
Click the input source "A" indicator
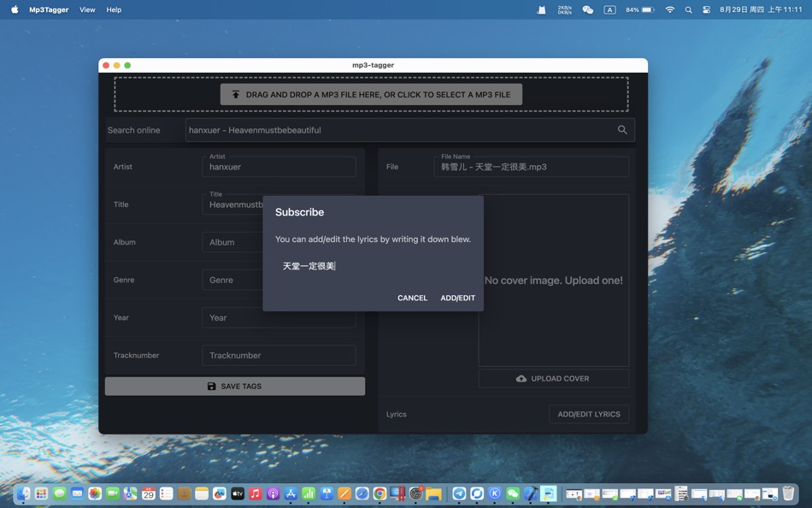click(x=609, y=9)
